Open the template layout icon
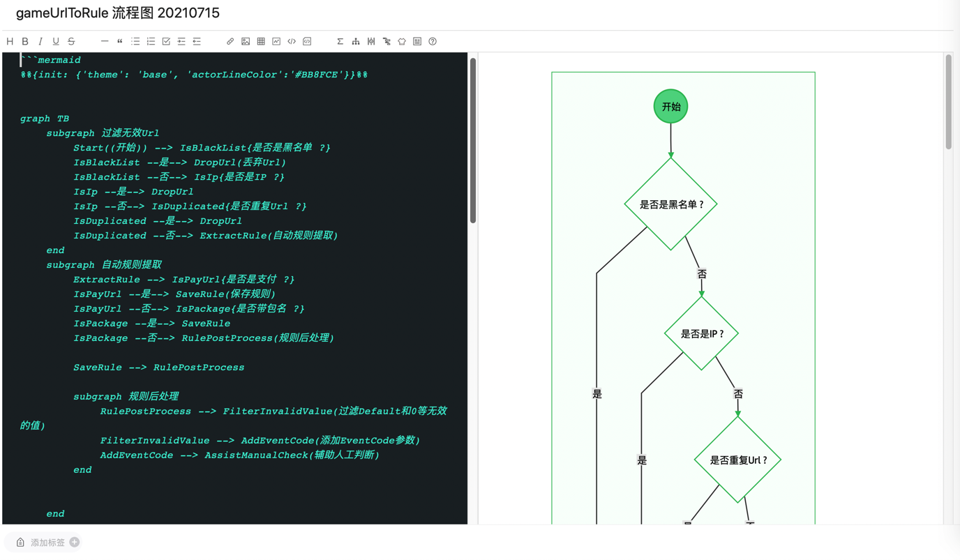 [x=417, y=42]
